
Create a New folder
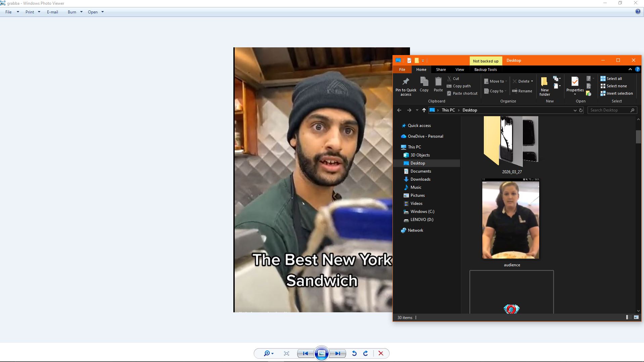pyautogui.click(x=545, y=86)
